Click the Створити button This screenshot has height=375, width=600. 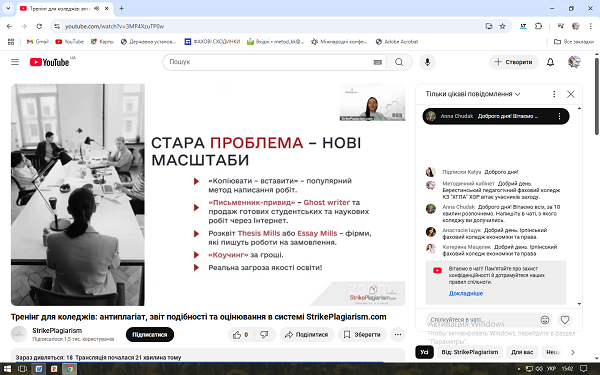tap(514, 62)
